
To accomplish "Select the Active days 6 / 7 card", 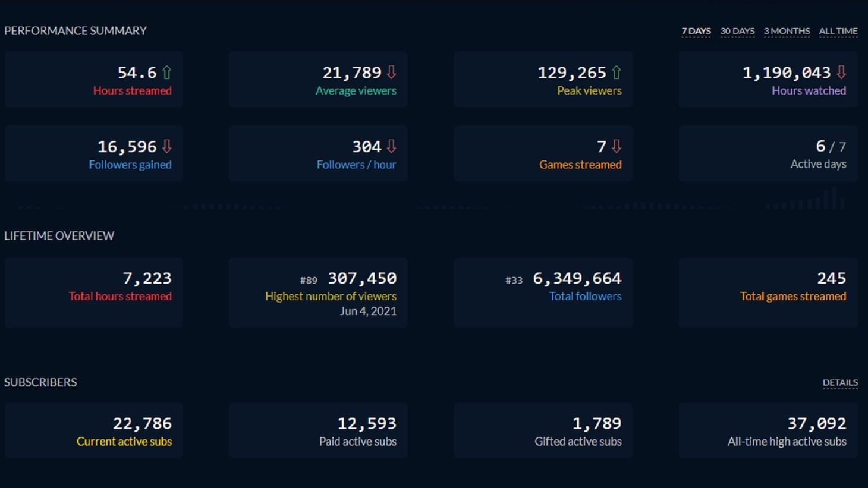I will tap(768, 153).
